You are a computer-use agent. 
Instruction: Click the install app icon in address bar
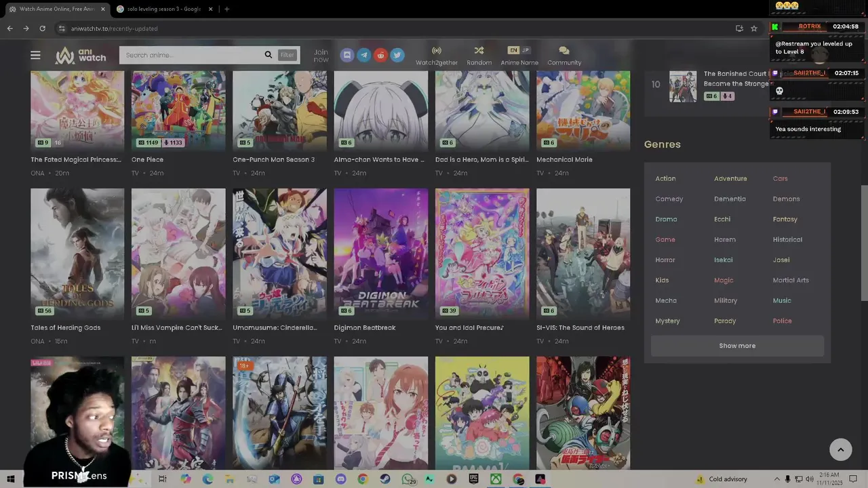[x=739, y=28]
